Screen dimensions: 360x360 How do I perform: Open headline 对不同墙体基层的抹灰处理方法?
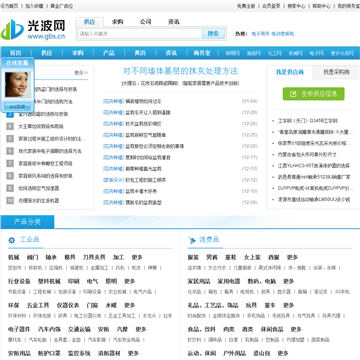tap(180, 71)
